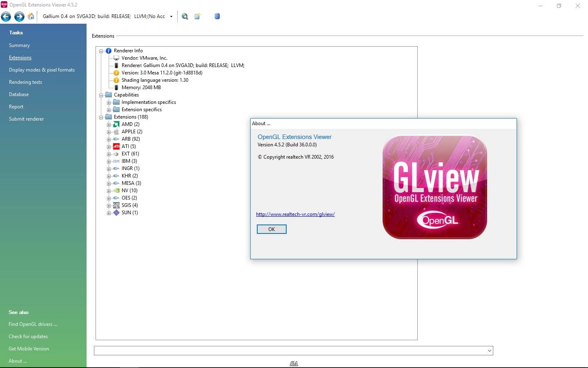Click the 'Memory: 2048 MB' row

pos(141,88)
